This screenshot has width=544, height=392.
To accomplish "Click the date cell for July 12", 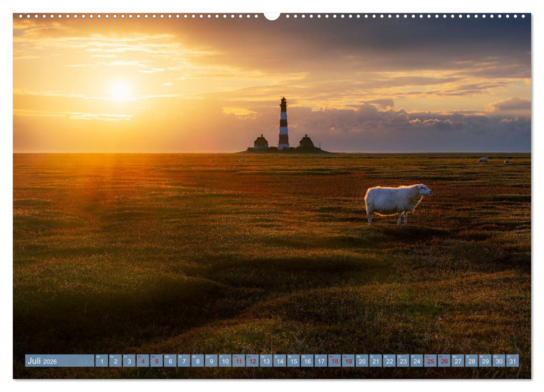I will coord(253,362).
